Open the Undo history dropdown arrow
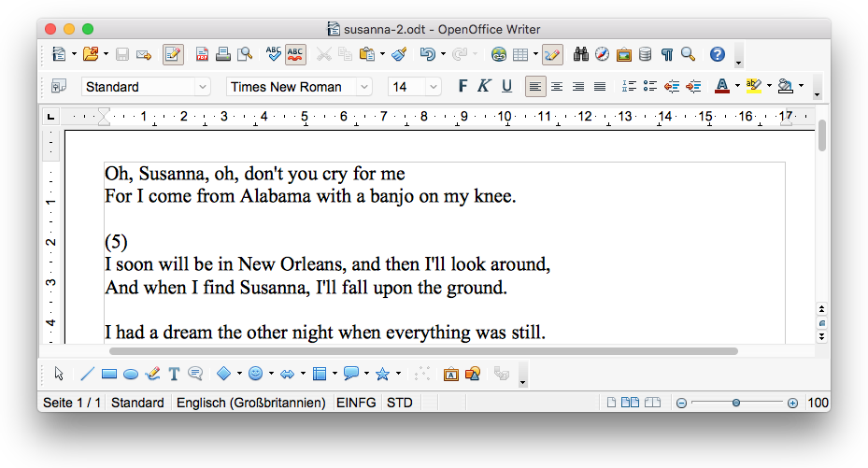 (444, 54)
